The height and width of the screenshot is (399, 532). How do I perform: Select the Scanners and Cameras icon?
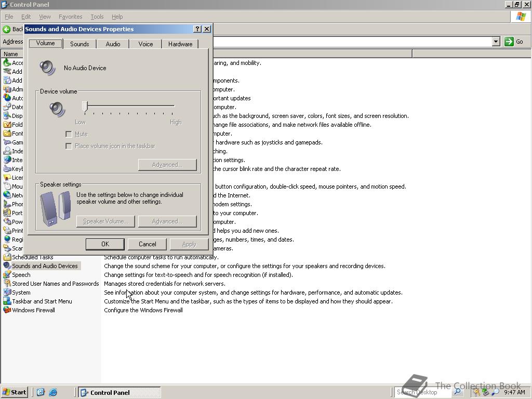click(x=7, y=248)
